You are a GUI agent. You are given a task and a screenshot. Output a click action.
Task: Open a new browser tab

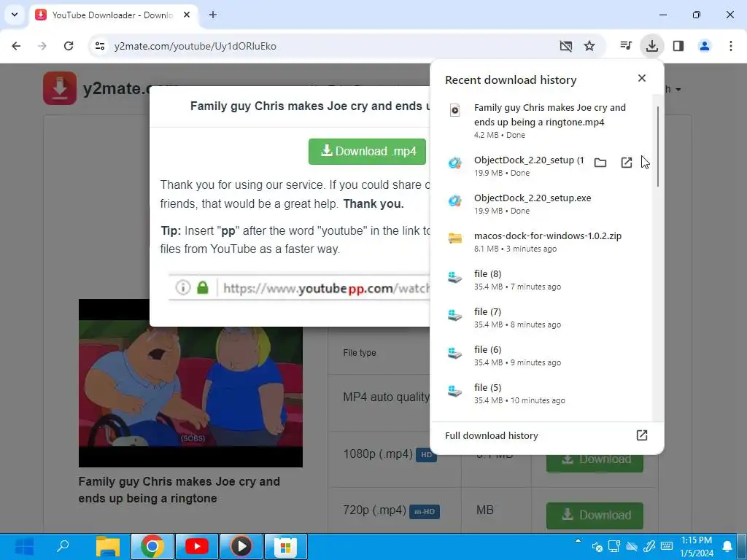click(x=213, y=15)
